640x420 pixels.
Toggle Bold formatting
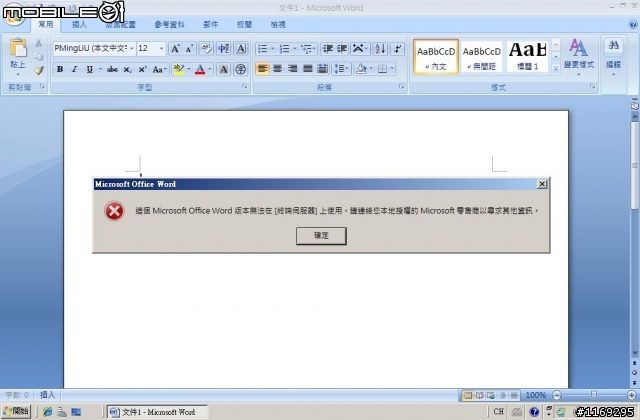[60, 69]
